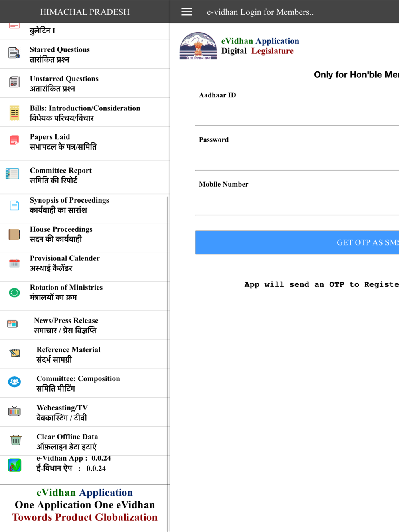Open Papers Laid menu entry

[85, 144]
